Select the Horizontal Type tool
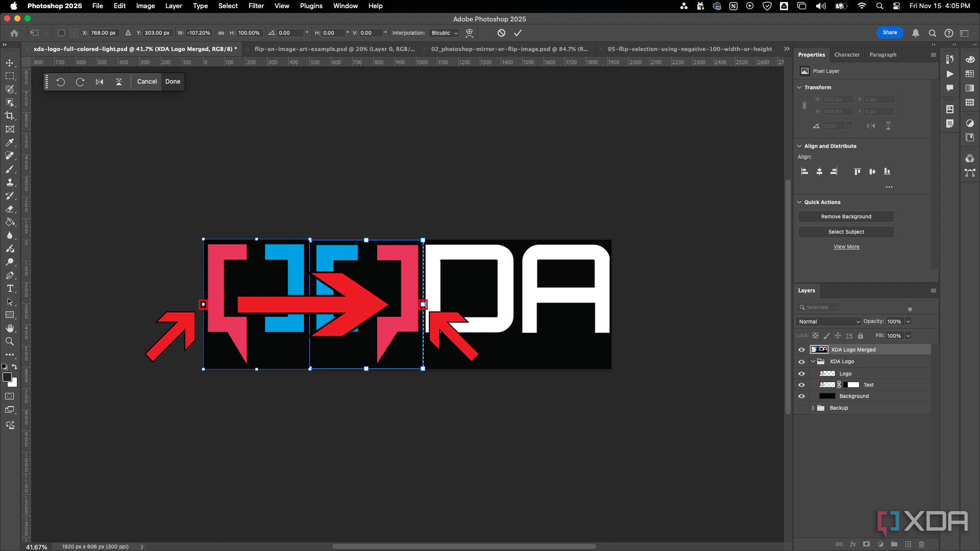Image resolution: width=980 pixels, height=551 pixels. 10,288
